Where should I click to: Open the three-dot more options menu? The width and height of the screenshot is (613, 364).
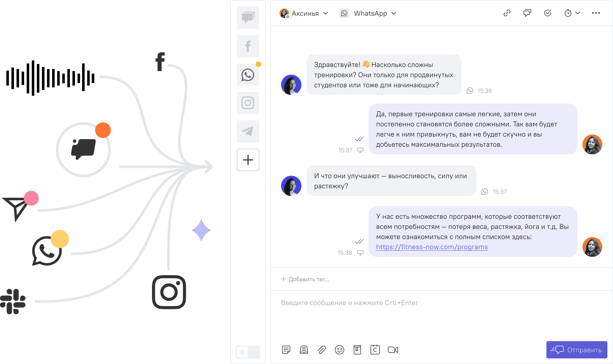tap(596, 13)
